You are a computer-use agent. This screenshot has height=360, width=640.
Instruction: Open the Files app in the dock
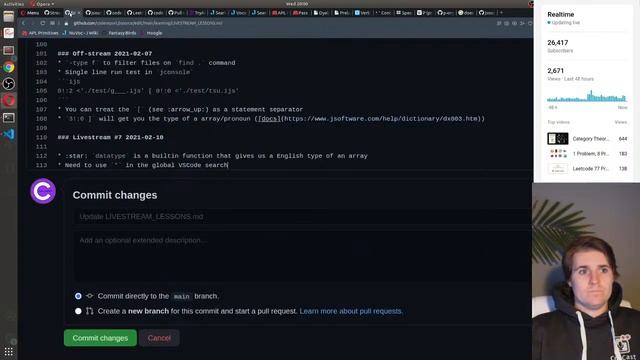(x=9, y=16)
